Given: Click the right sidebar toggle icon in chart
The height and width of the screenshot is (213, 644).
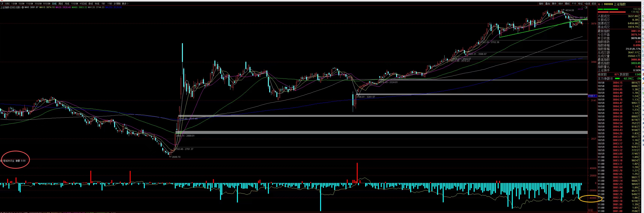Looking at the screenshot, I should [x=586, y=8].
